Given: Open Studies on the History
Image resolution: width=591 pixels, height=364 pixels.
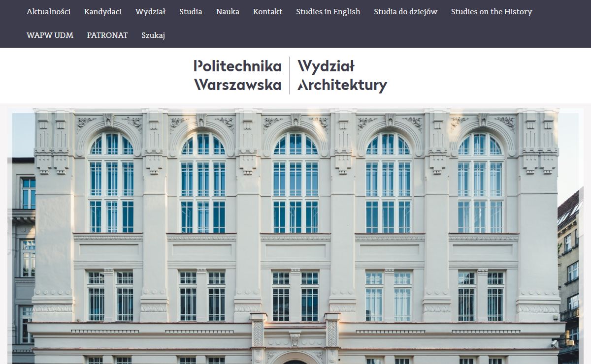Looking at the screenshot, I should tap(492, 12).
